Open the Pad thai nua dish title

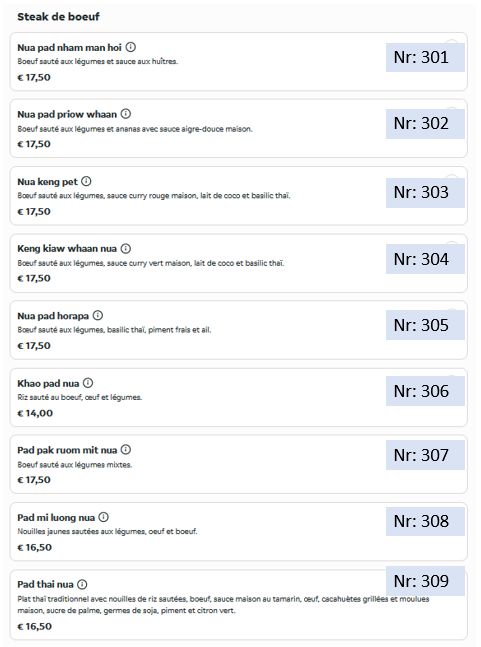pyautogui.click(x=45, y=585)
